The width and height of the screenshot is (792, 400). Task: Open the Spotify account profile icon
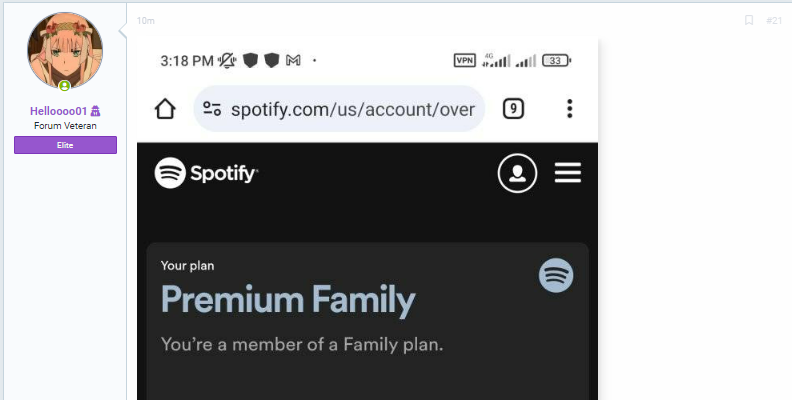pos(517,173)
